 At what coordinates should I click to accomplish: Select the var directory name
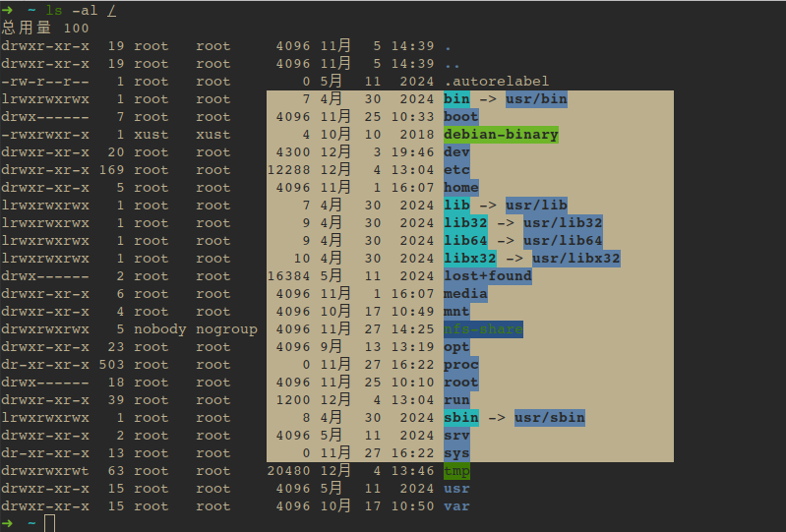456,506
